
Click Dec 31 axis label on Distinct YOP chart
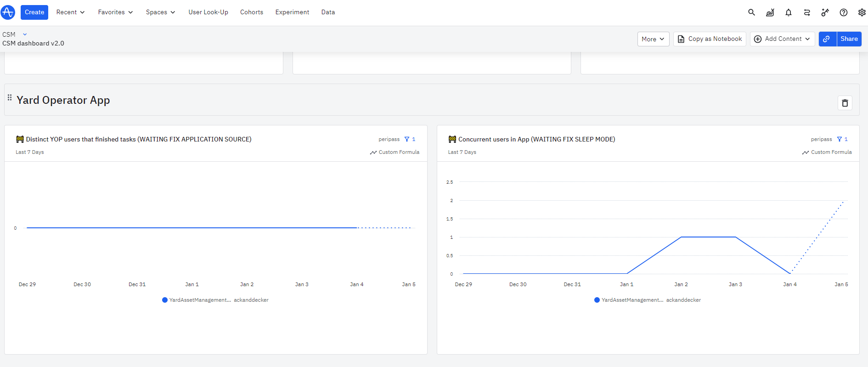pyautogui.click(x=137, y=284)
